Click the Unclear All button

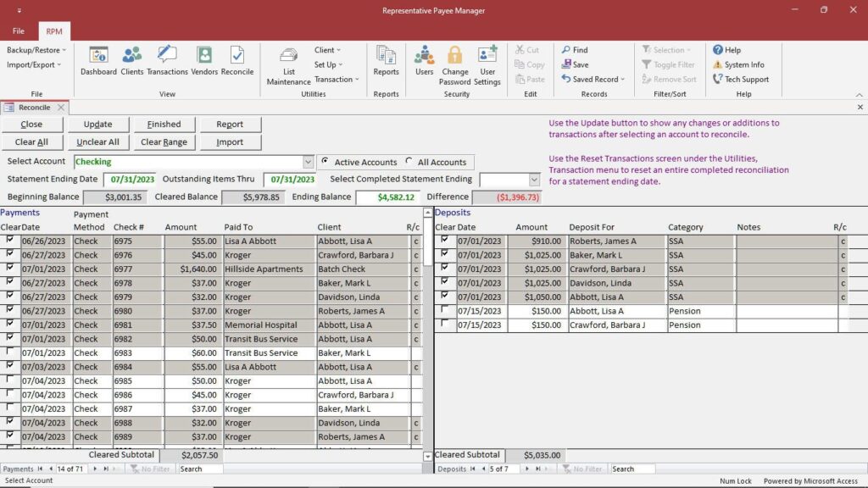pos(98,141)
